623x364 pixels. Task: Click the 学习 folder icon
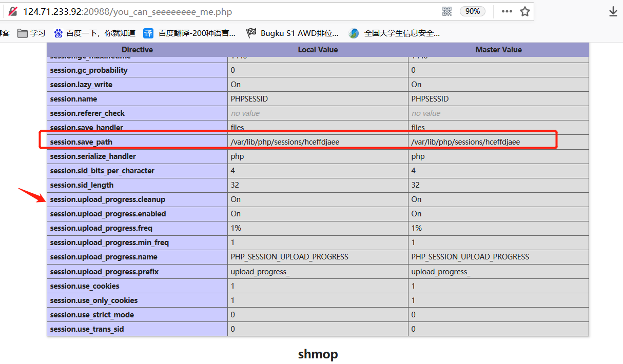click(22, 33)
